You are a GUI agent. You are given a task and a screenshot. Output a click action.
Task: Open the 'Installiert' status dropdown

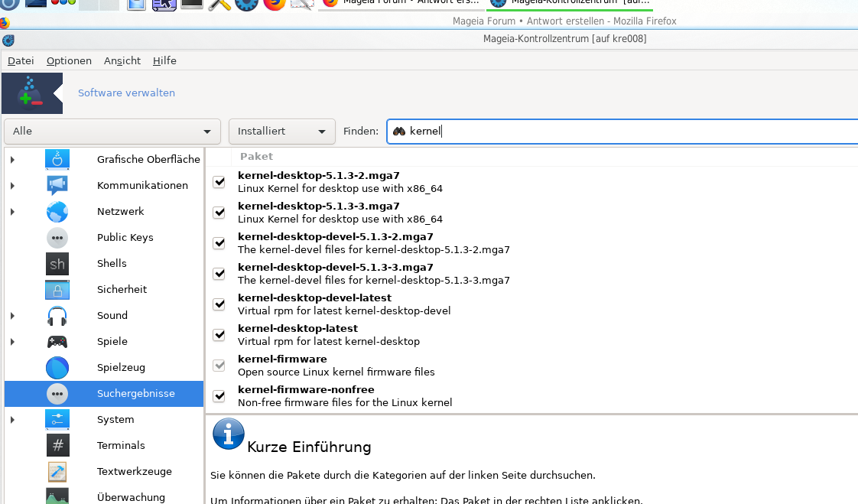(282, 132)
